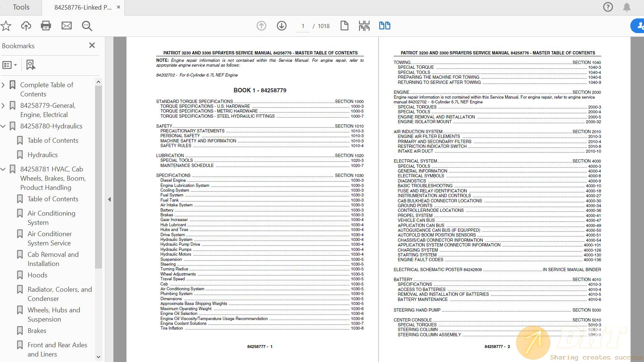The image size is (644, 362).
Task: Click the share user button
Action: pyautogui.click(x=638, y=26)
